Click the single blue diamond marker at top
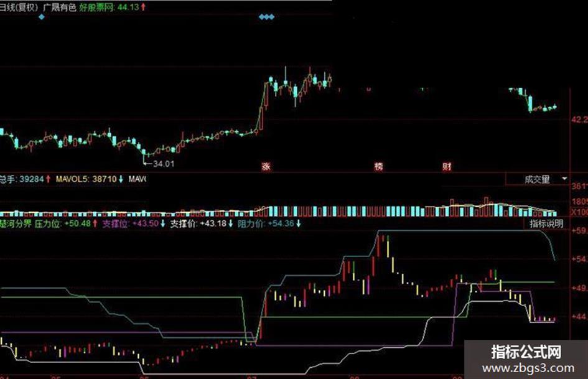 click(42, 17)
